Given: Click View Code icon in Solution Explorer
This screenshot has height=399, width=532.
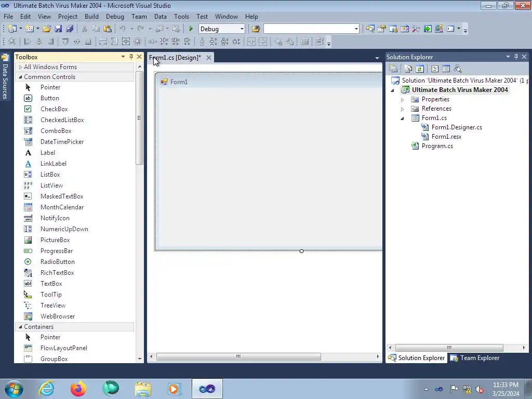Looking at the screenshot, I should [435, 69].
